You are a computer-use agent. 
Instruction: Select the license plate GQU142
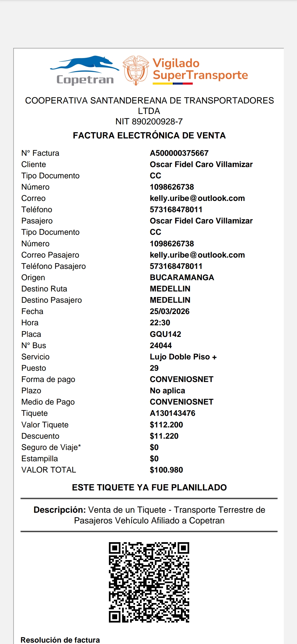[165, 334]
